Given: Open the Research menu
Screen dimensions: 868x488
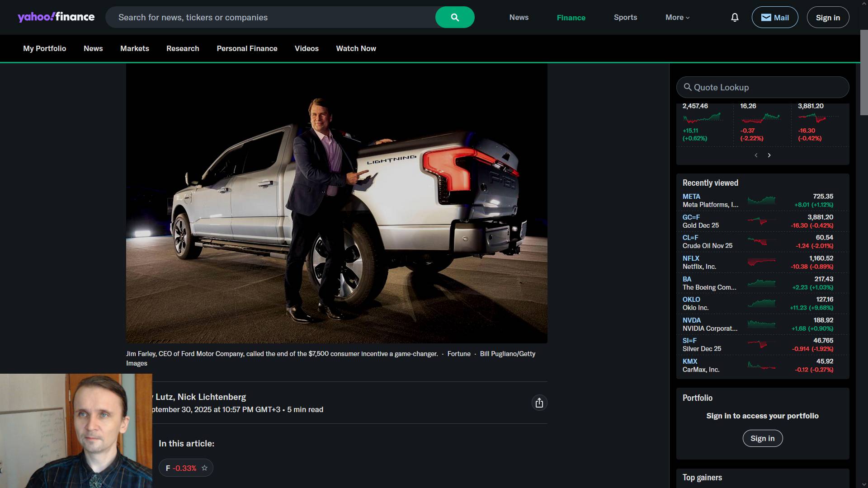Looking at the screenshot, I should point(182,48).
